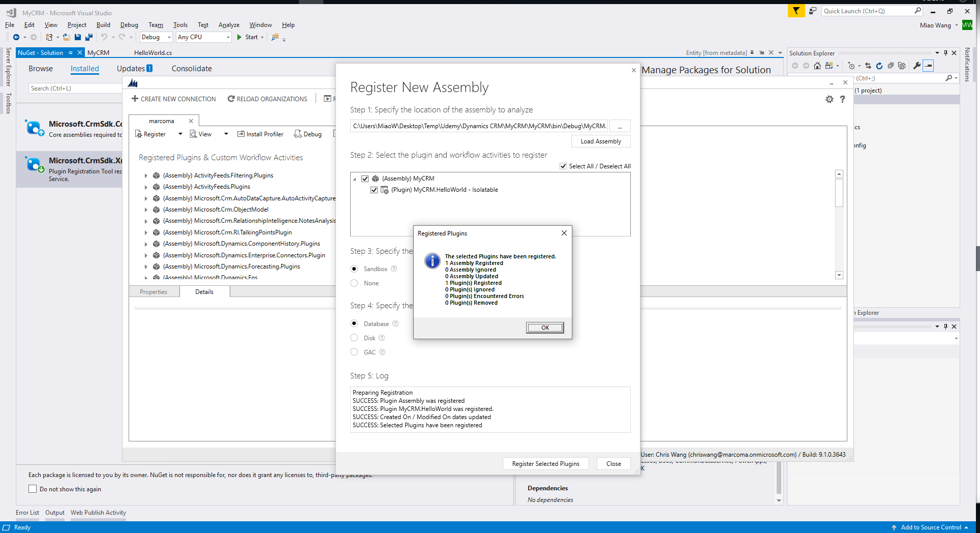
Task: Click the GAC location help icon
Action: (382, 352)
